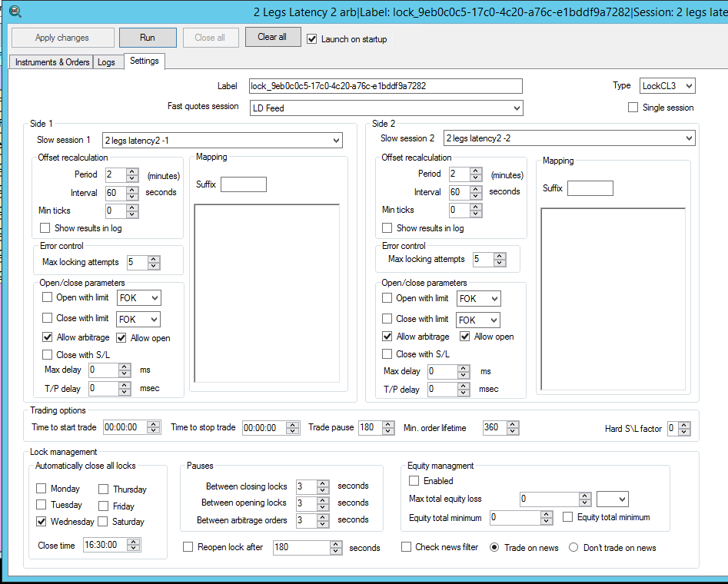728x584 pixels.
Task: Toggle Launch on startup checkbox
Action: (312, 39)
